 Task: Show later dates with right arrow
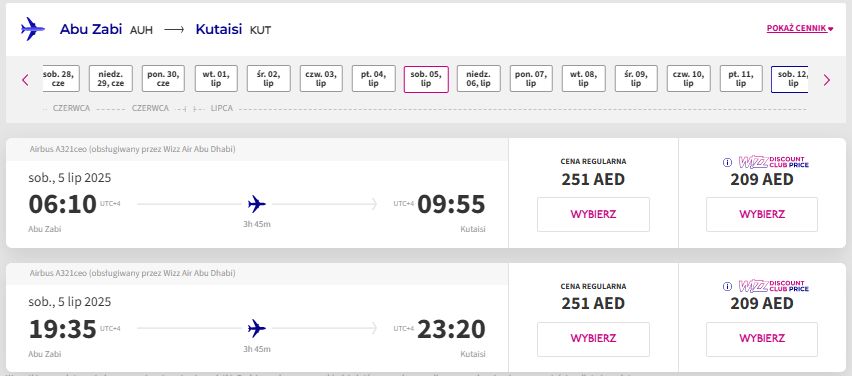[x=827, y=80]
